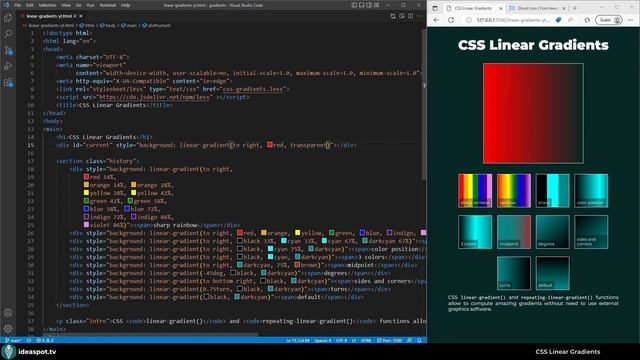Change the Spaces: 4 indentation setting
Viewport: 640px width, 360px height.
[323, 340]
